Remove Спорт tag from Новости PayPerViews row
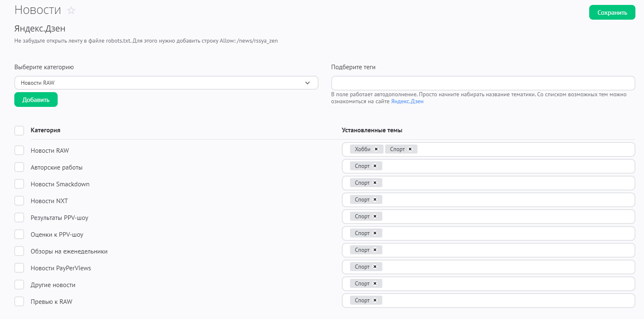This screenshot has height=319, width=644. point(375,267)
